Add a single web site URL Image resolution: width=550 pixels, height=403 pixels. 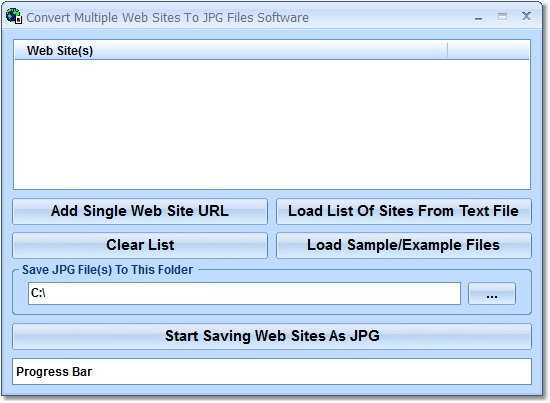click(140, 211)
